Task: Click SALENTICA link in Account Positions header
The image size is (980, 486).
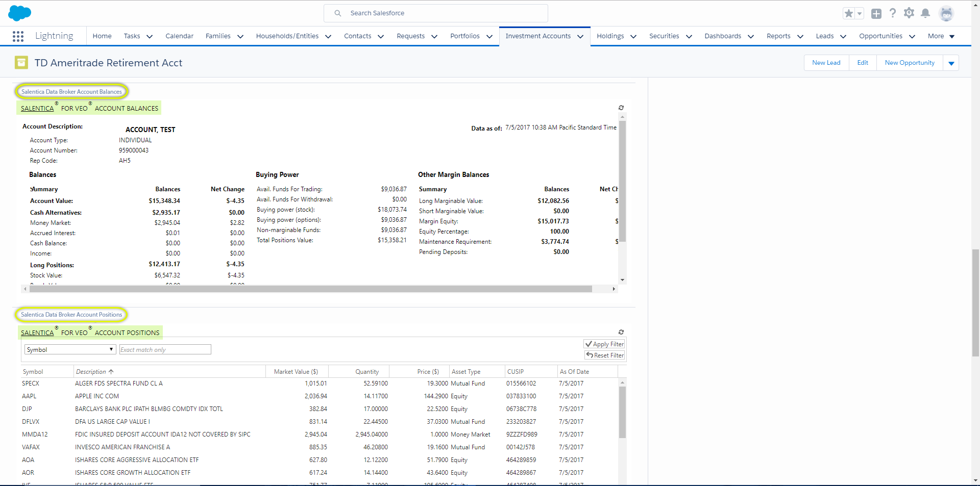Action: coord(37,332)
